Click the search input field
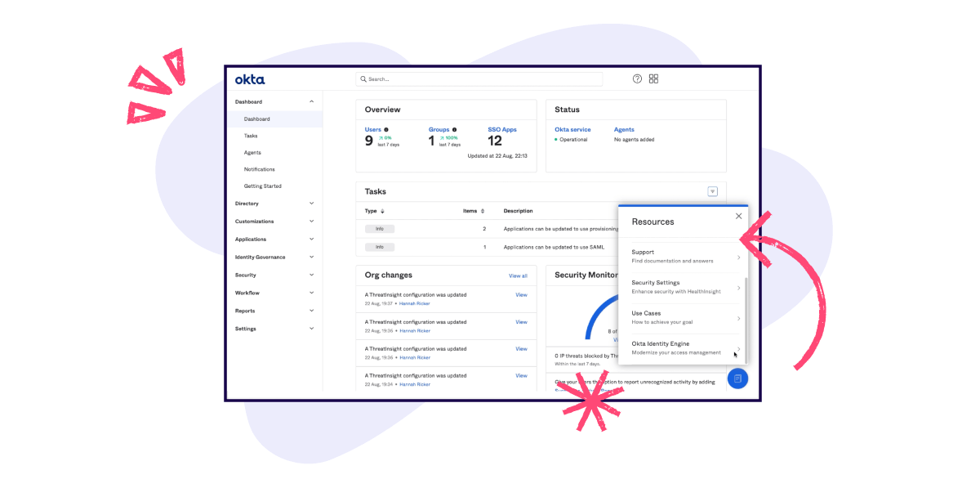The width and height of the screenshot is (980, 497). [x=479, y=79]
